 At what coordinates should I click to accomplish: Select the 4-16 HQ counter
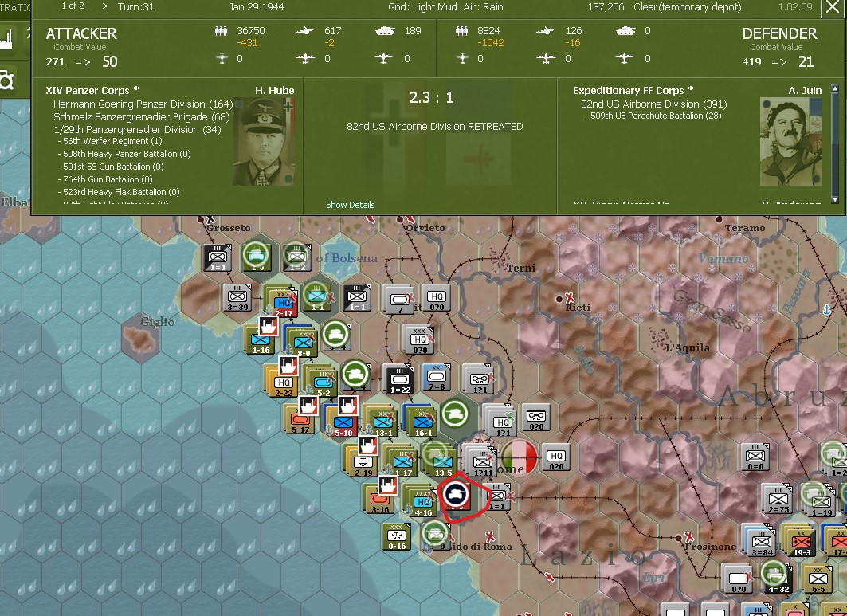coord(422,503)
